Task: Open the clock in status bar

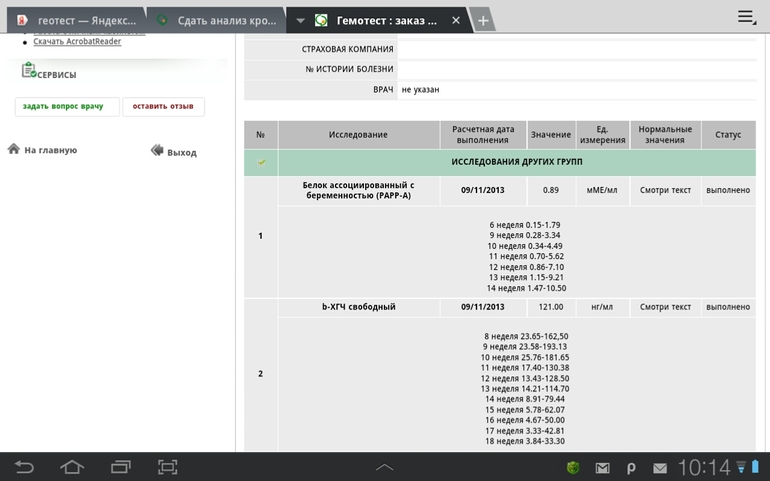Action: [704, 467]
